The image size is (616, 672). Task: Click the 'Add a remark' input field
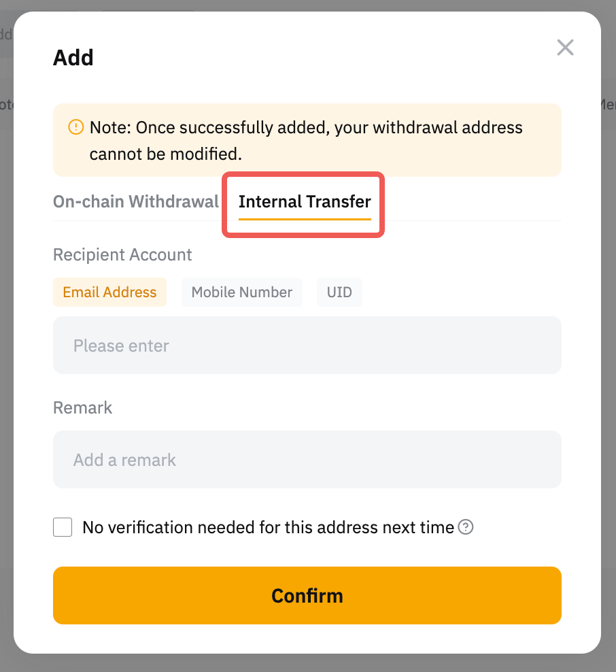[307, 460]
